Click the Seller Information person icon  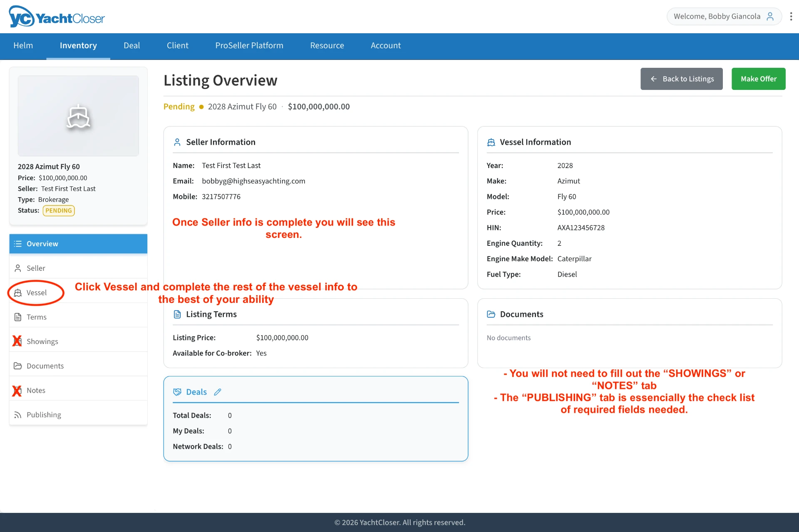[x=177, y=142]
